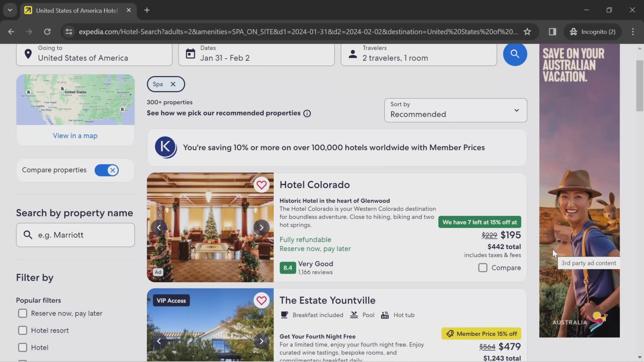The width and height of the screenshot is (644, 362).
Task: Click the Member Prices logo icon
Action: tap(166, 147)
